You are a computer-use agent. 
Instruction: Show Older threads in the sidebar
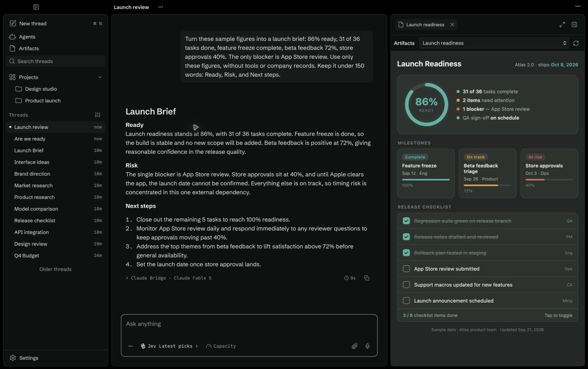tap(55, 269)
